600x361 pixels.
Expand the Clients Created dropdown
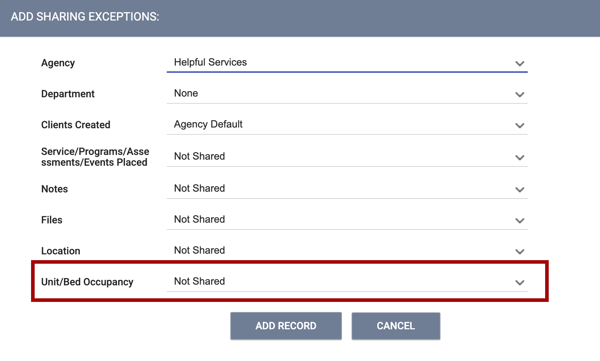(x=347, y=124)
